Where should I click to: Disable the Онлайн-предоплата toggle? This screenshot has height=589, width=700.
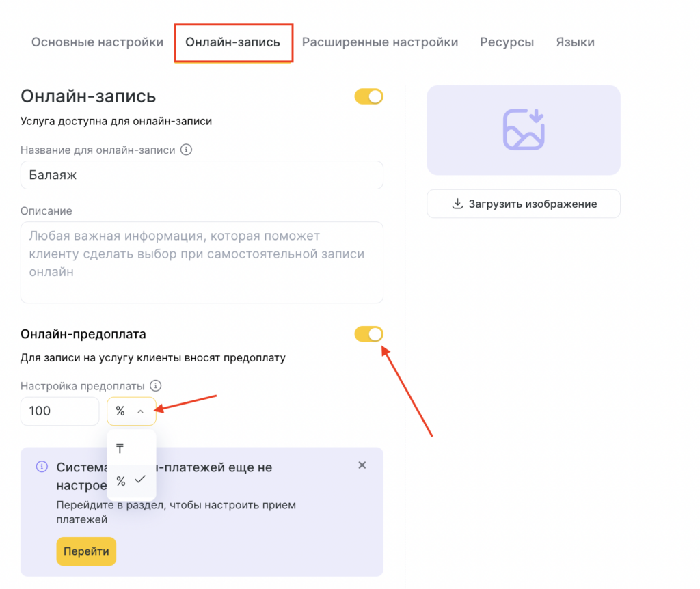[x=368, y=334]
